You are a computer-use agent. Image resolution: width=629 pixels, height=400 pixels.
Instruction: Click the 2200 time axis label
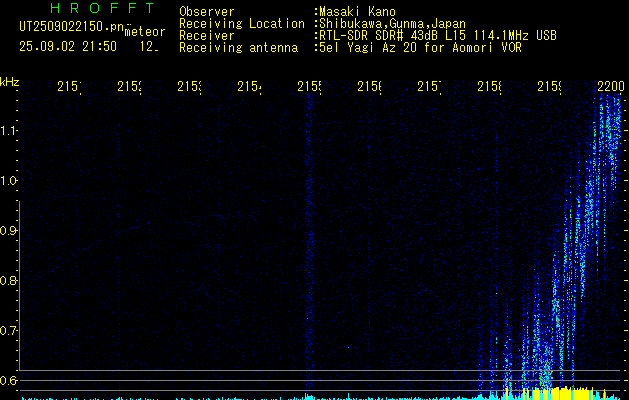point(611,86)
